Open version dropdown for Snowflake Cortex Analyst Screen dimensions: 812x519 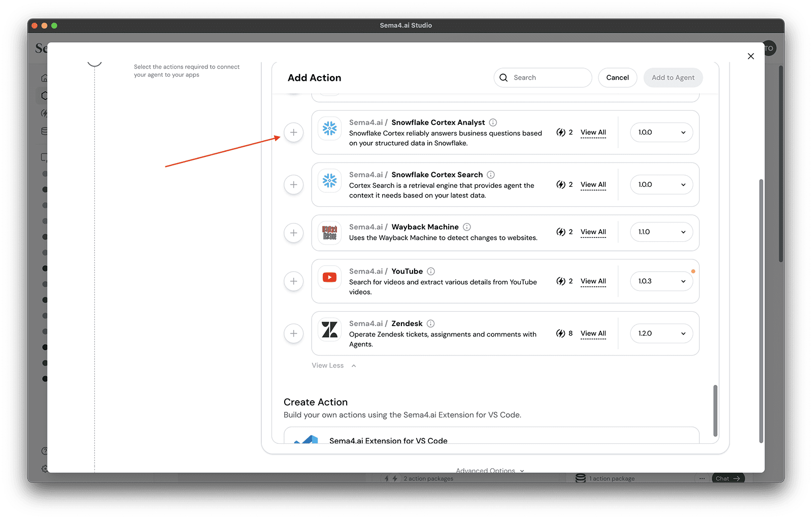[x=661, y=133]
